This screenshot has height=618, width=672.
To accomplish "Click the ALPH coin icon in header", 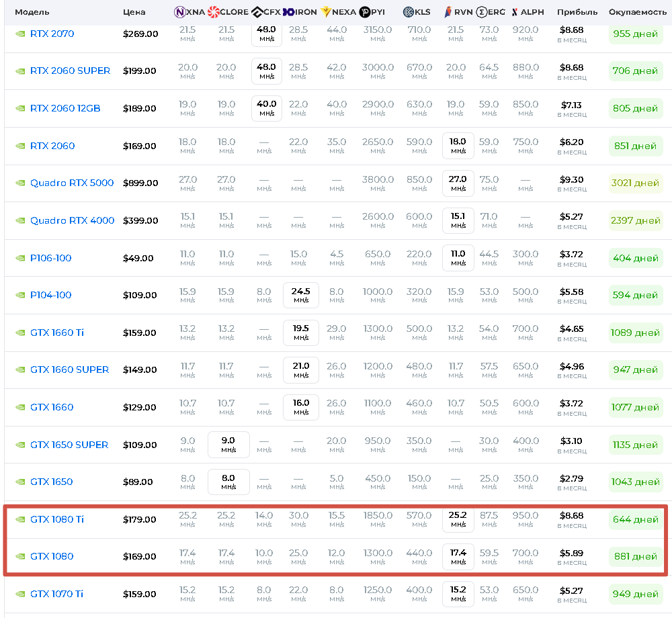I will point(515,12).
